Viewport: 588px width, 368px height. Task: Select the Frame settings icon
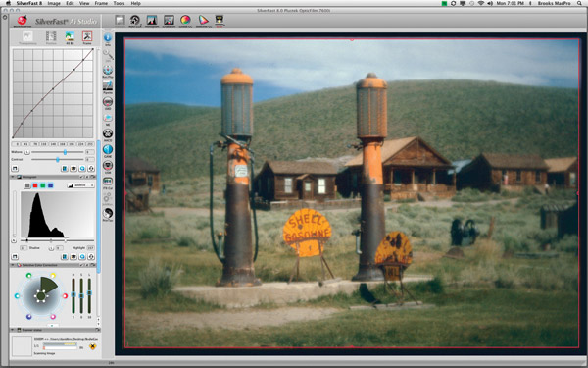click(x=87, y=37)
